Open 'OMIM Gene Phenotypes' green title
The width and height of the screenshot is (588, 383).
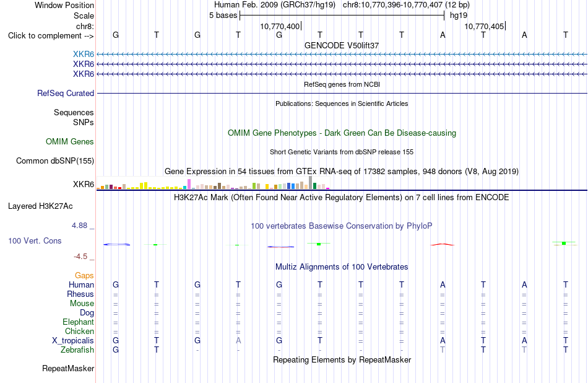click(342, 133)
